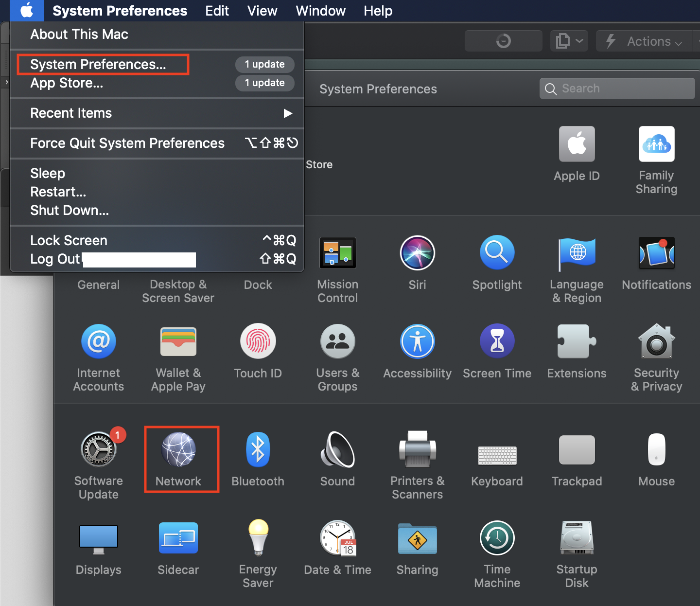700x606 pixels.
Task: Open Energy Saver preferences
Action: [258, 555]
